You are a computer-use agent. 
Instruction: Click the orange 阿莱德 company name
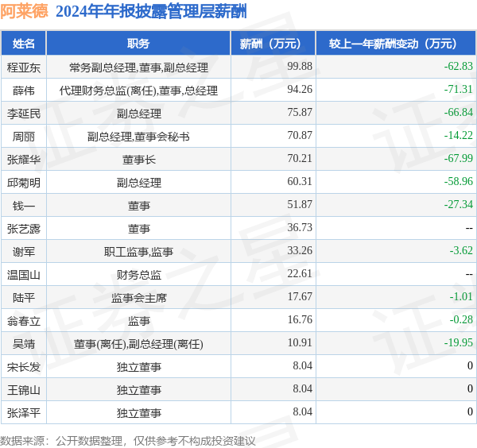click(x=25, y=12)
